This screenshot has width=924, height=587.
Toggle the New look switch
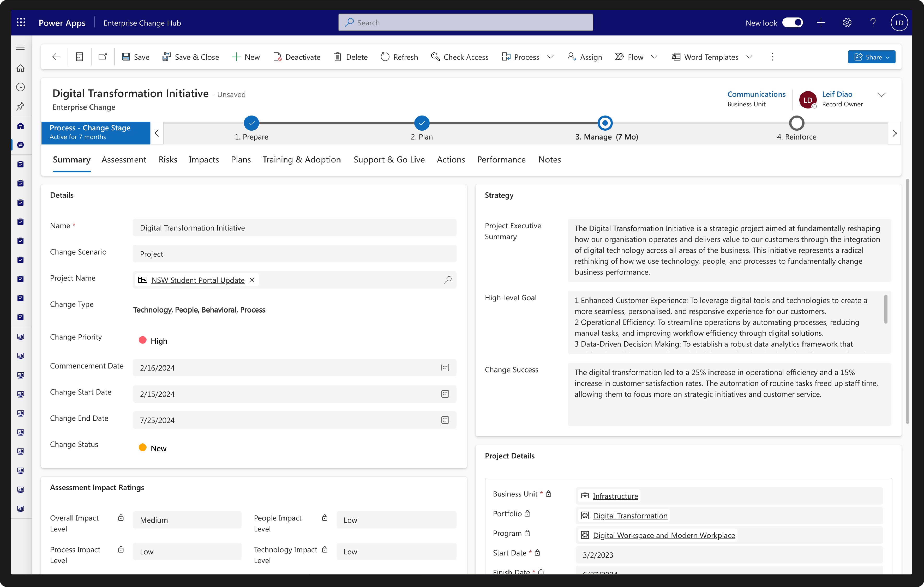792,23
